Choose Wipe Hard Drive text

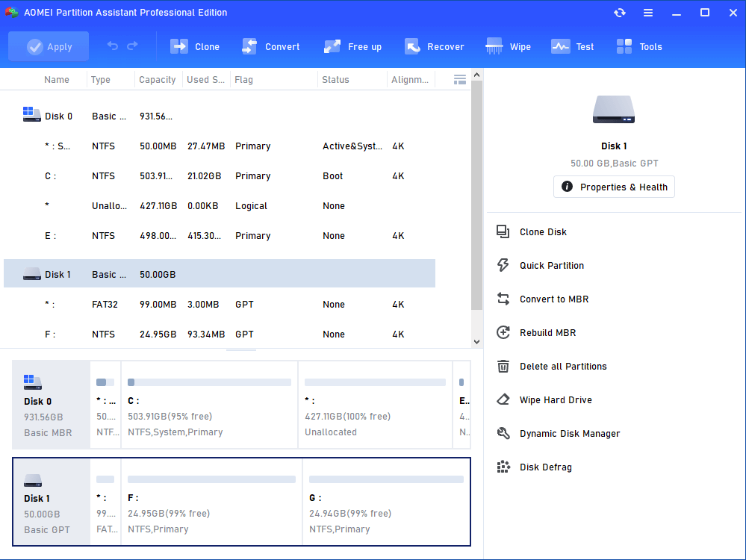point(556,400)
